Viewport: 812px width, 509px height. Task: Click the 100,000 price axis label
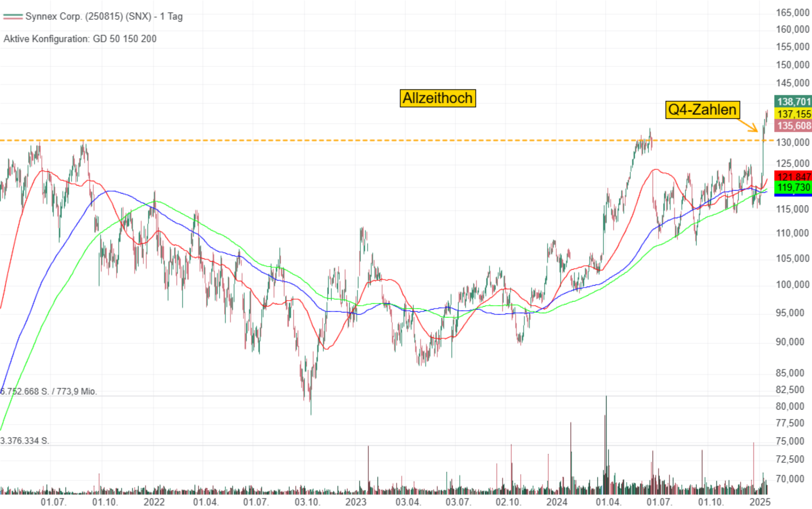coord(793,285)
